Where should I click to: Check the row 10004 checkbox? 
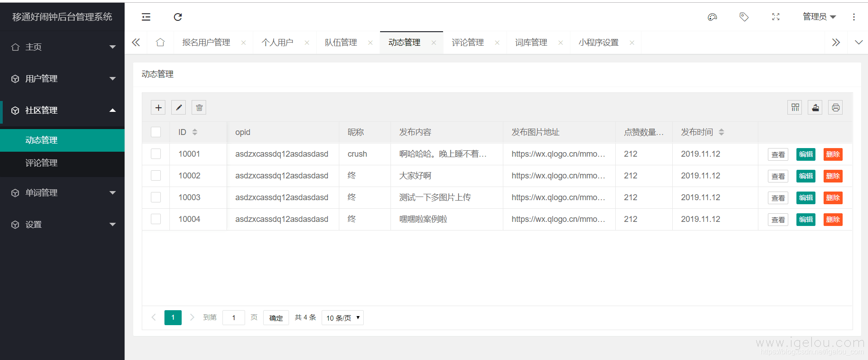tap(156, 219)
